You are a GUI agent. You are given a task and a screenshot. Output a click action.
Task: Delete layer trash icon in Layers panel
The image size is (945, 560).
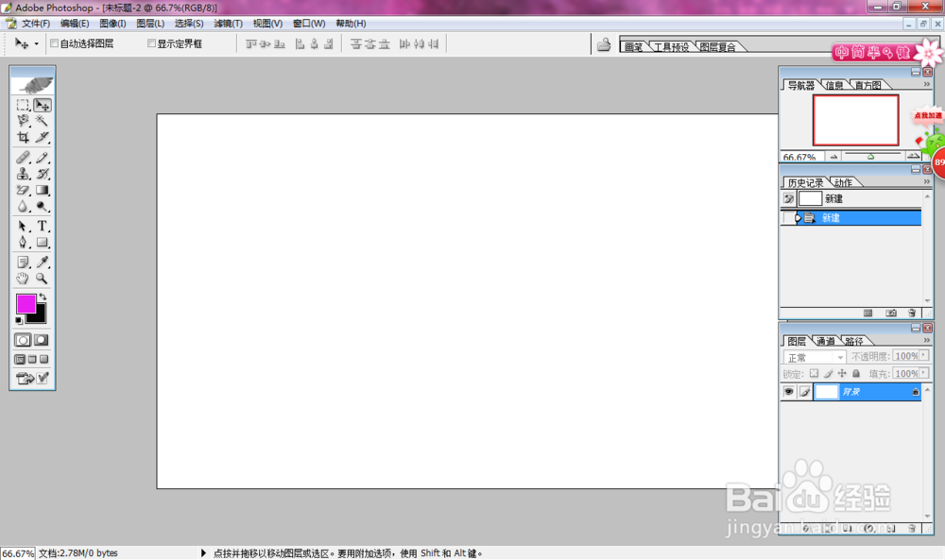tap(912, 528)
